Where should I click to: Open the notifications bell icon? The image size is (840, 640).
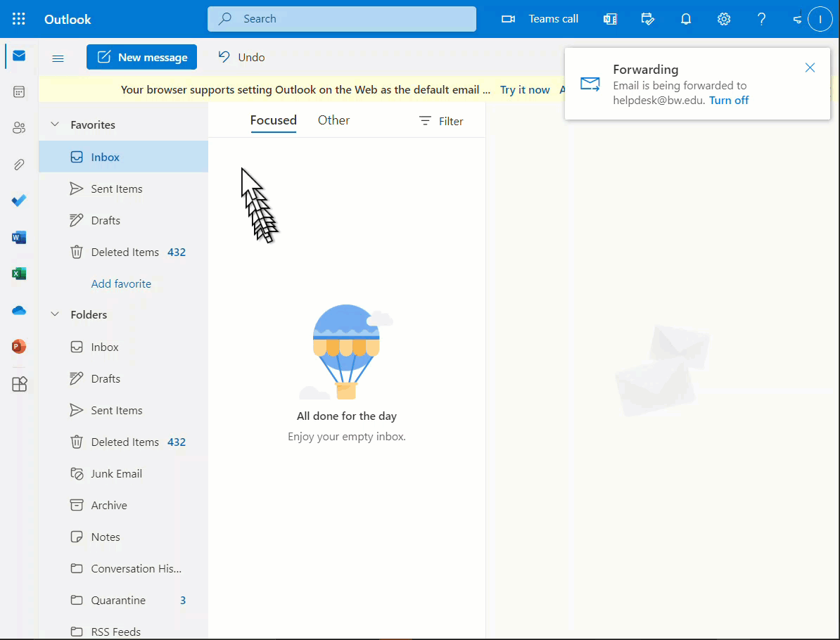pos(686,19)
